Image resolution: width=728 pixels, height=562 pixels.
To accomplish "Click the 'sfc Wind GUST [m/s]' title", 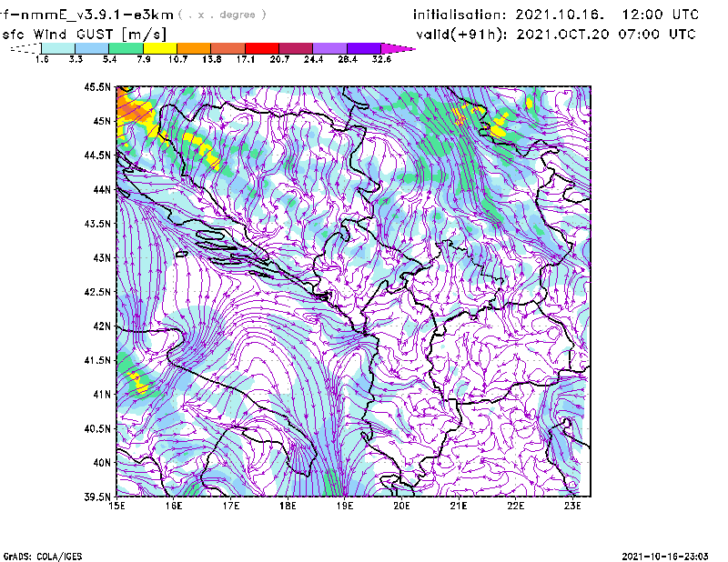I will click(x=84, y=35).
